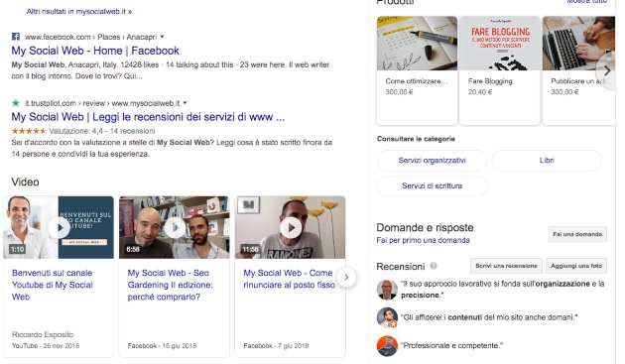
Task: Open the Seo Gardening II edizione title link
Action: (171, 285)
